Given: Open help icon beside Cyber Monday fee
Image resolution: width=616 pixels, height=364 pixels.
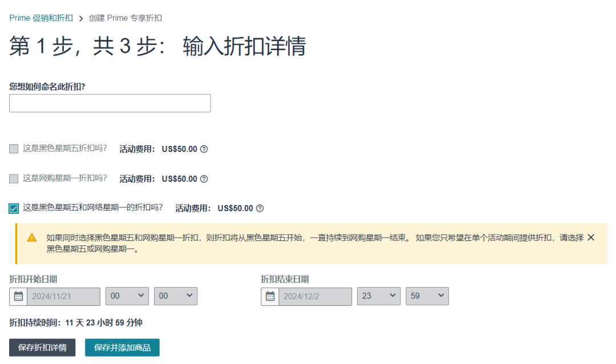Looking at the screenshot, I should pos(204,179).
